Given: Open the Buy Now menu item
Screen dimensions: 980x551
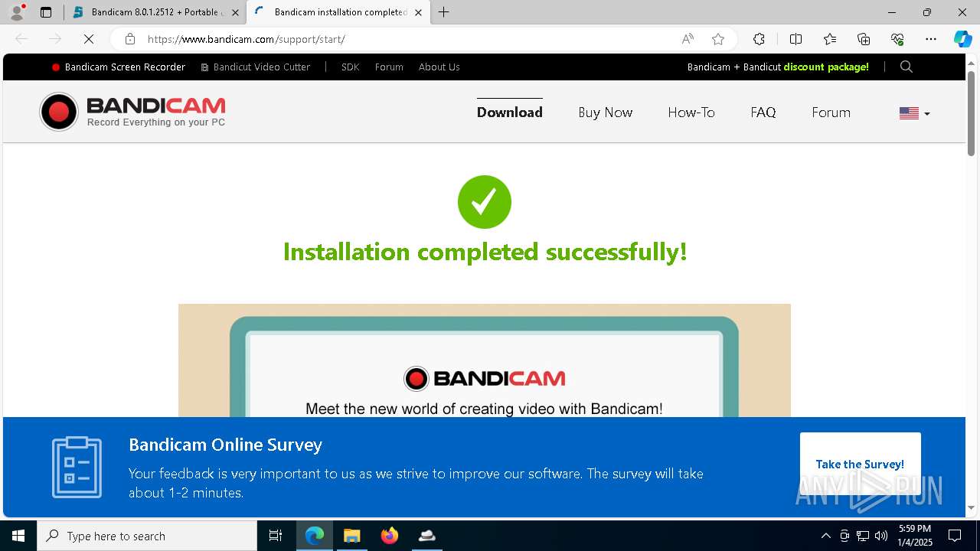Looking at the screenshot, I should tap(606, 112).
